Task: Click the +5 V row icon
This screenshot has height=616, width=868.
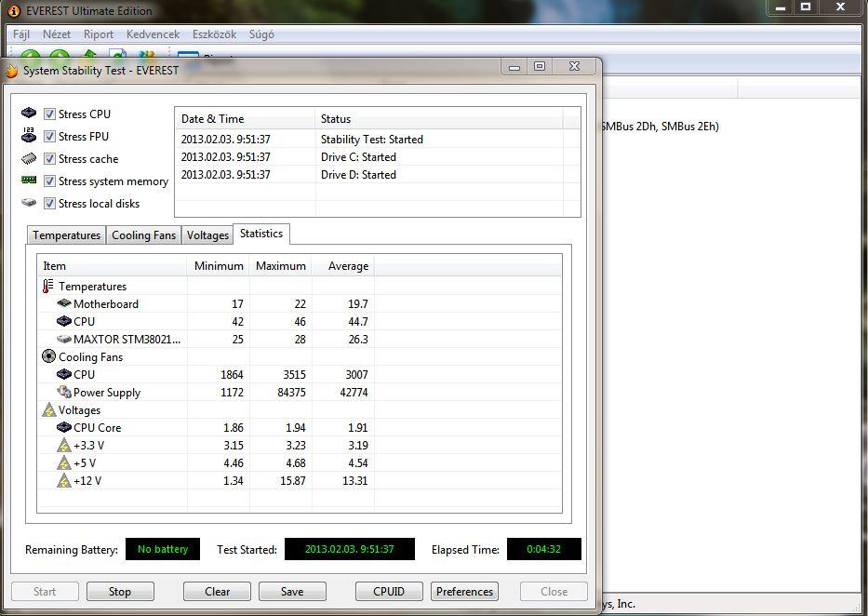Action: (x=64, y=462)
